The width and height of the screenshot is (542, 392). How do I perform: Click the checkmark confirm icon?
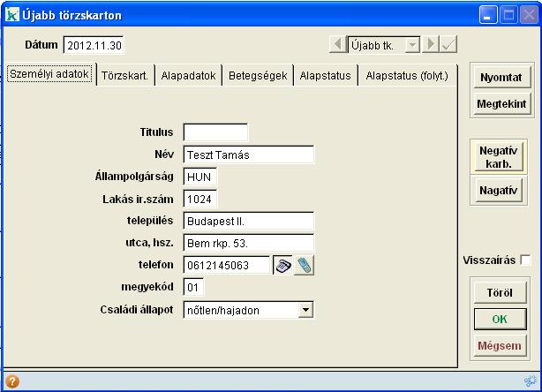[448, 44]
